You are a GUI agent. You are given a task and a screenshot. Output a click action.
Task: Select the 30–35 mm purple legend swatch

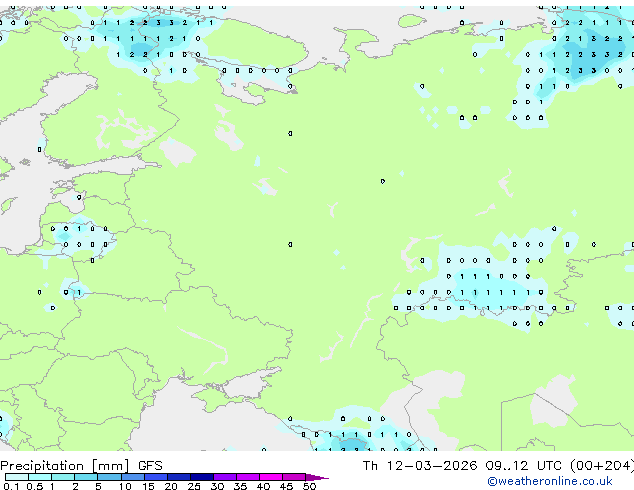224,477
